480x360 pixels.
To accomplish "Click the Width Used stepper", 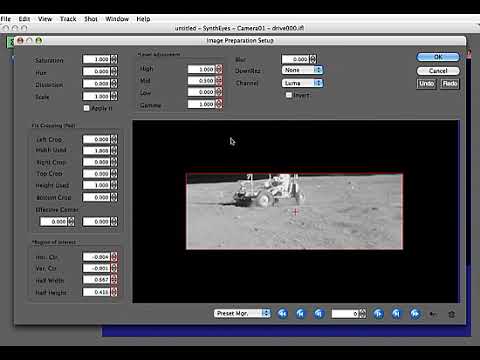I will pyautogui.click(x=114, y=150).
